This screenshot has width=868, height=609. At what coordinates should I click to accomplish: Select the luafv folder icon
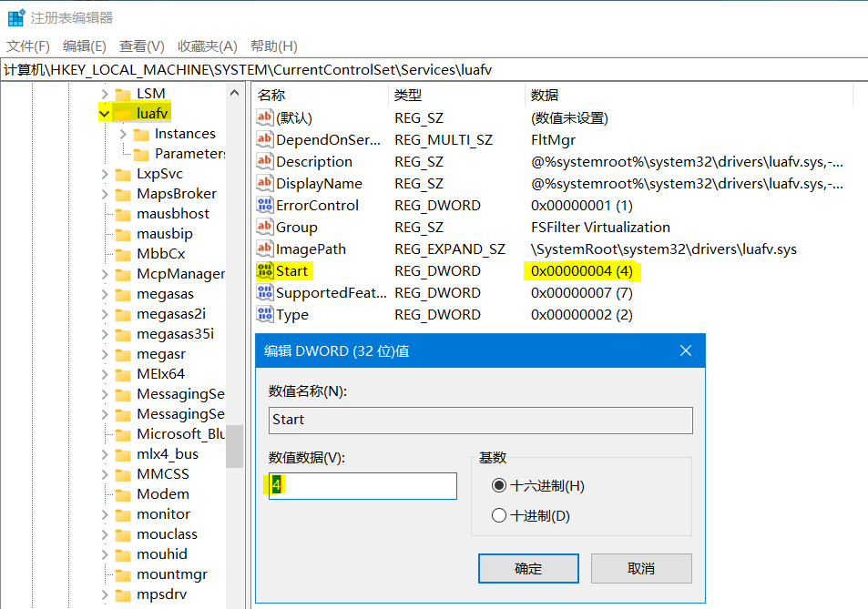[123, 113]
